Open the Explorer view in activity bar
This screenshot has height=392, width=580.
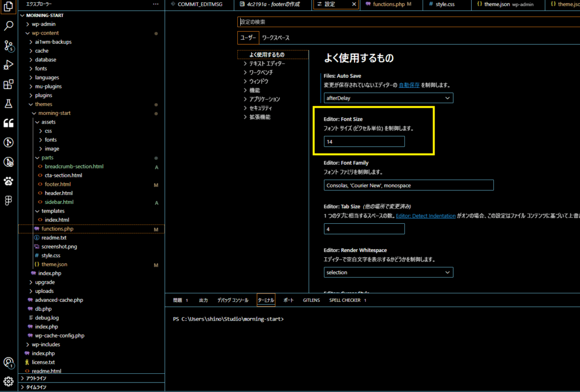tap(8, 7)
